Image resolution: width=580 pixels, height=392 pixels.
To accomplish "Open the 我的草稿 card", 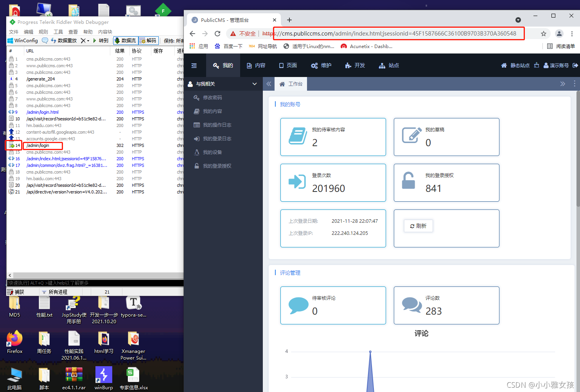I will point(447,137).
